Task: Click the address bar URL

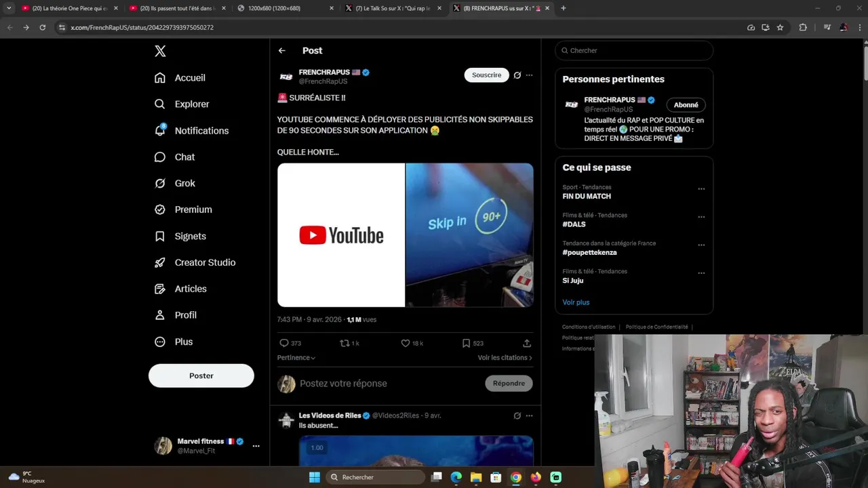Action: [142, 28]
